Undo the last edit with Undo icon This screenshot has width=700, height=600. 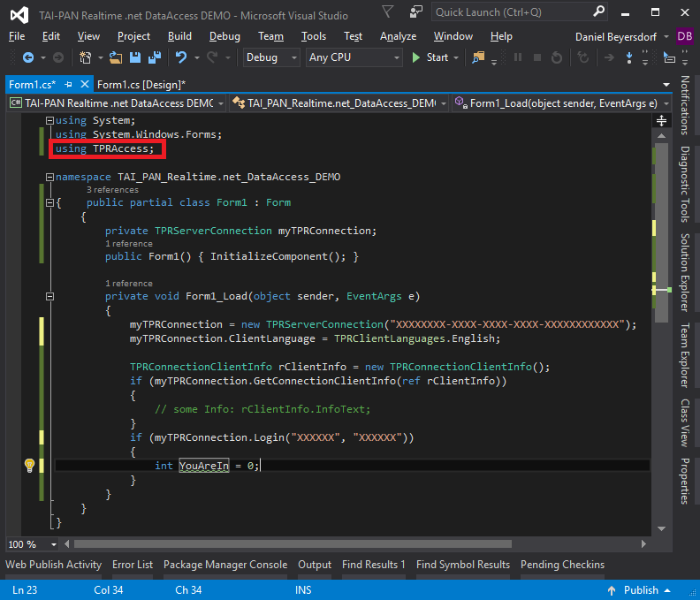[x=181, y=57]
